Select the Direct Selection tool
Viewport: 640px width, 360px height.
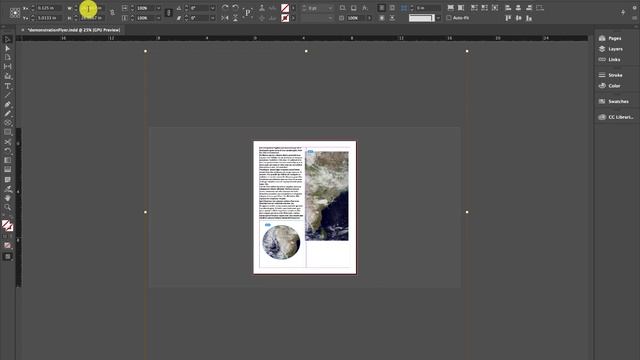click(7, 48)
